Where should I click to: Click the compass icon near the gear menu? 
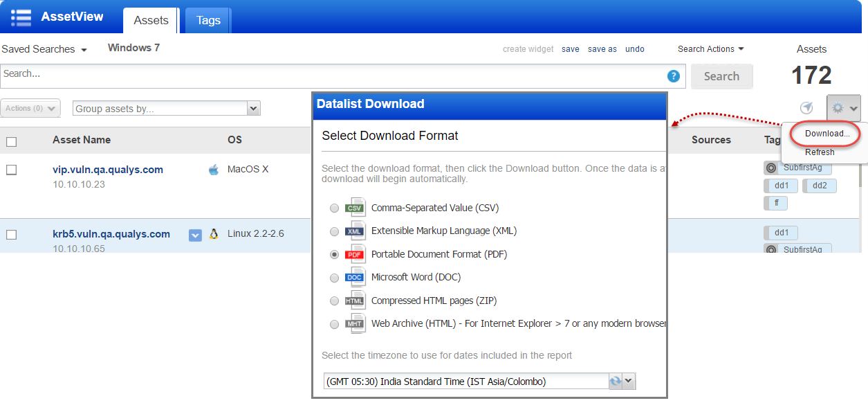point(806,108)
